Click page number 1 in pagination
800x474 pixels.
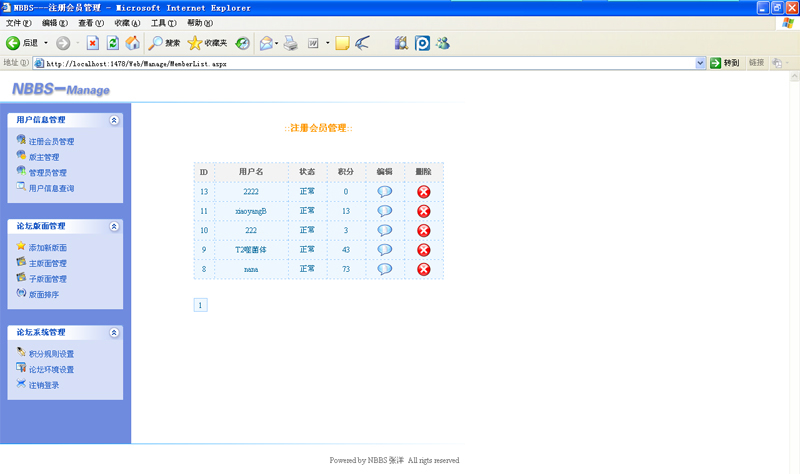point(200,305)
